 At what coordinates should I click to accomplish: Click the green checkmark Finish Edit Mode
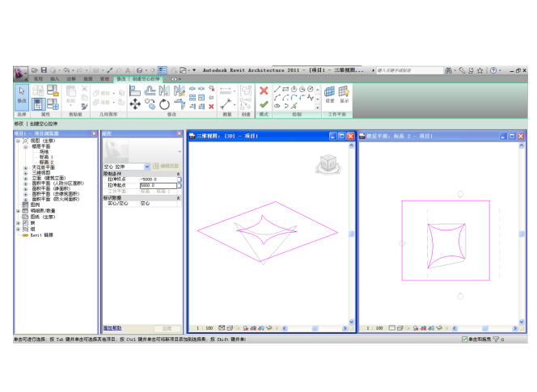point(264,104)
